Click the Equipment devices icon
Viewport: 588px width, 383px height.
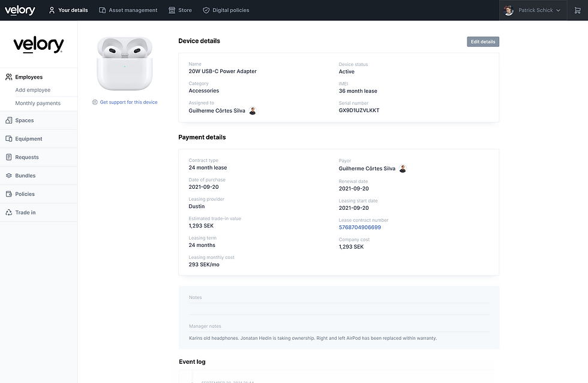(9, 138)
